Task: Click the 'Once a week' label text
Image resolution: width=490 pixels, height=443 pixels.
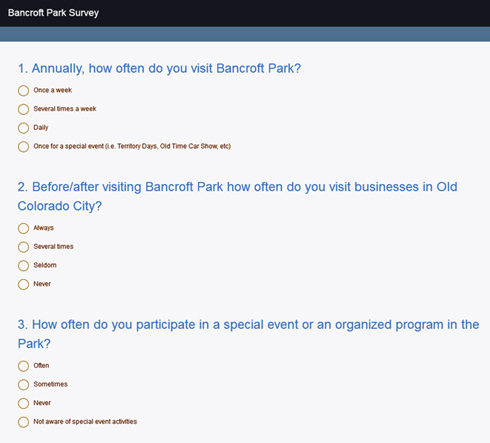Action: tap(53, 90)
